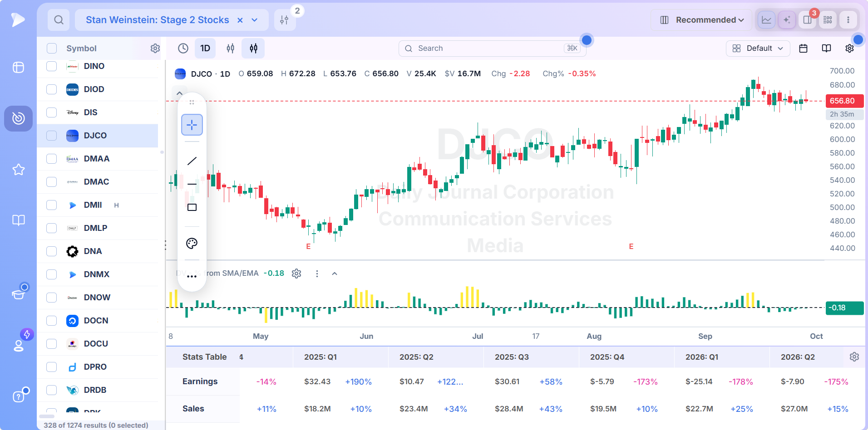Click the 656.80 current price label
The image size is (868, 430).
pos(844,101)
